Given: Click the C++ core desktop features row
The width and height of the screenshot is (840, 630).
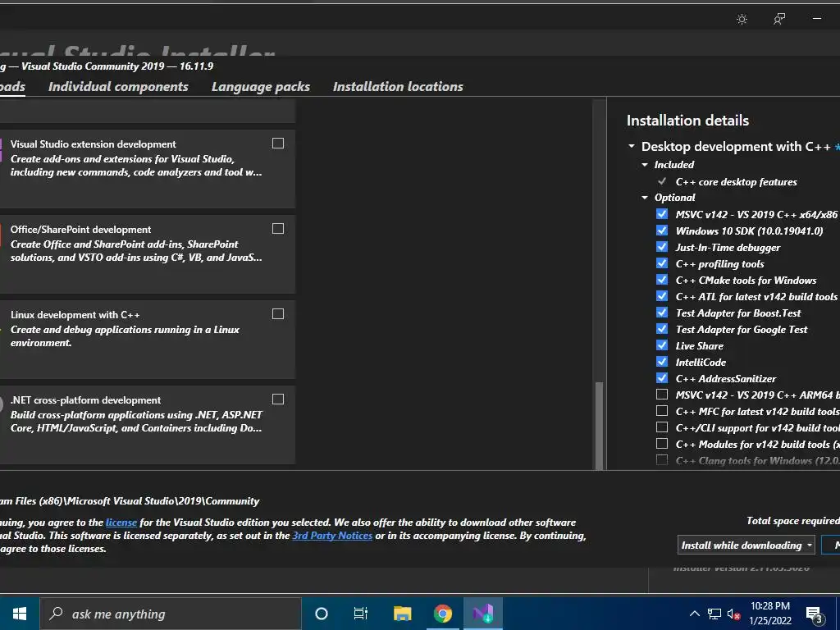Looking at the screenshot, I should point(736,181).
